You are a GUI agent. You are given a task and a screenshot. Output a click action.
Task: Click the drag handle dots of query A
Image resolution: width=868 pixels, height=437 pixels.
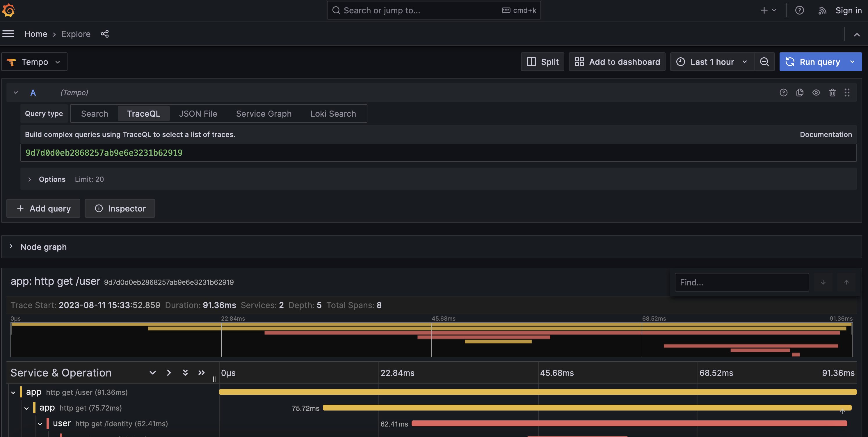pyautogui.click(x=847, y=93)
